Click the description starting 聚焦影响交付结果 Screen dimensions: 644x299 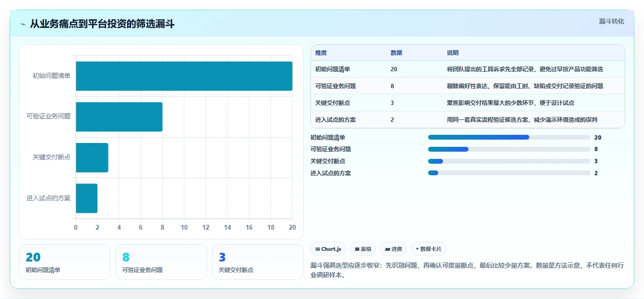pyautogui.click(x=510, y=103)
